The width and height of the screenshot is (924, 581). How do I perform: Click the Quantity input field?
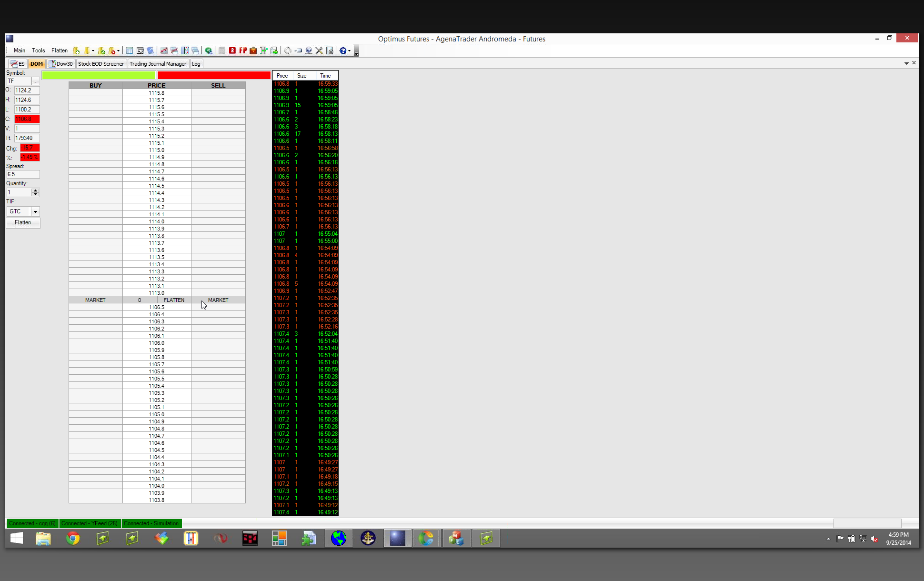pyautogui.click(x=19, y=192)
